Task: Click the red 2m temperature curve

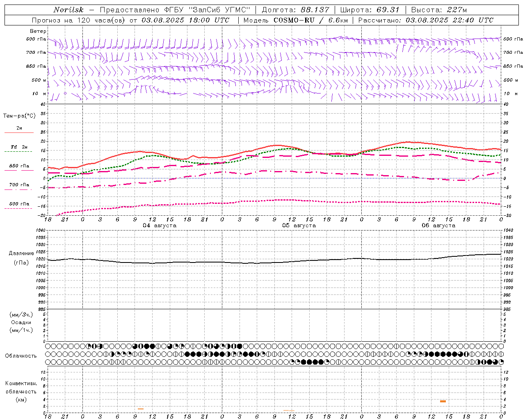Action: (x=274, y=146)
